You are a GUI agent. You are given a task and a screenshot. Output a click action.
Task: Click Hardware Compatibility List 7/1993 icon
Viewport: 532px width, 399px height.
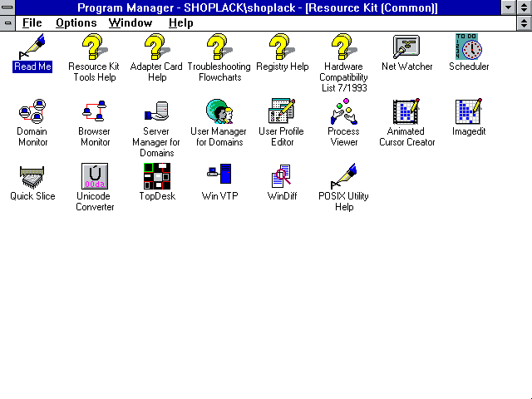pyautogui.click(x=344, y=47)
